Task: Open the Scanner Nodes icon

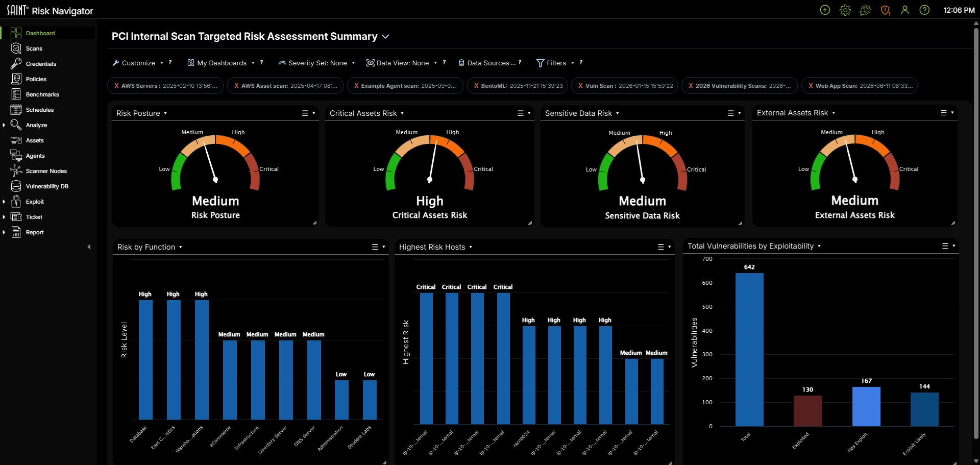Action: pos(16,171)
